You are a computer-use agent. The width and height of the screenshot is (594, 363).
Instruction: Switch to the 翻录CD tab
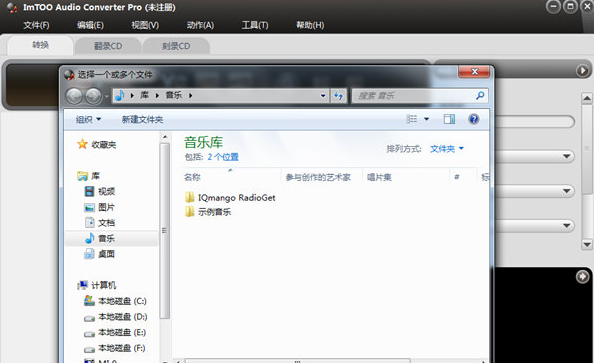(x=108, y=46)
